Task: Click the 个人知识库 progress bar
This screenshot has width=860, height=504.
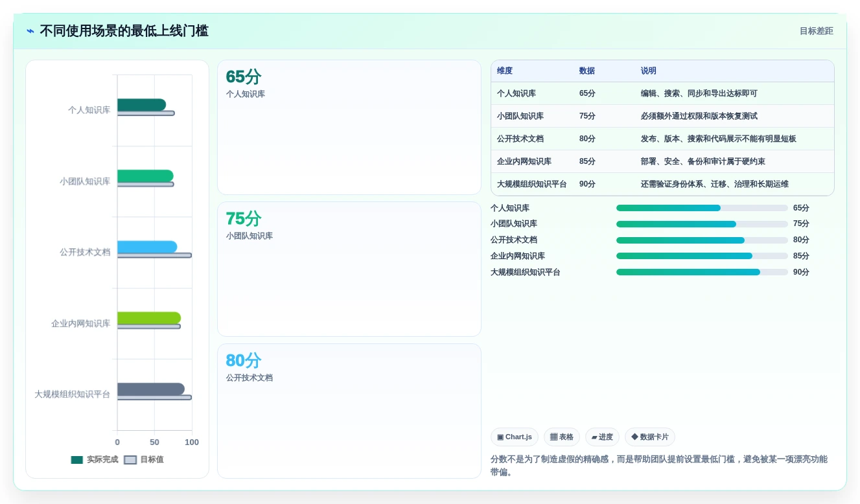Action: tap(702, 208)
